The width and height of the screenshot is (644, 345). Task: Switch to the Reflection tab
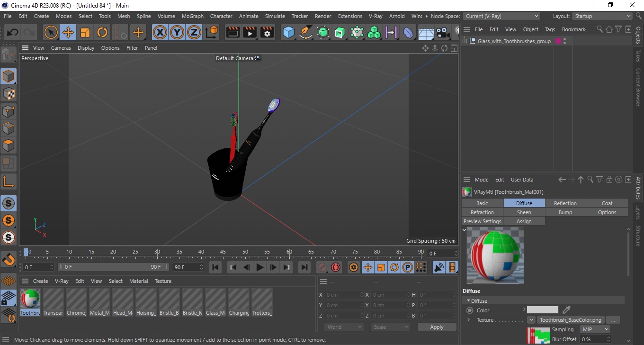[x=565, y=203]
